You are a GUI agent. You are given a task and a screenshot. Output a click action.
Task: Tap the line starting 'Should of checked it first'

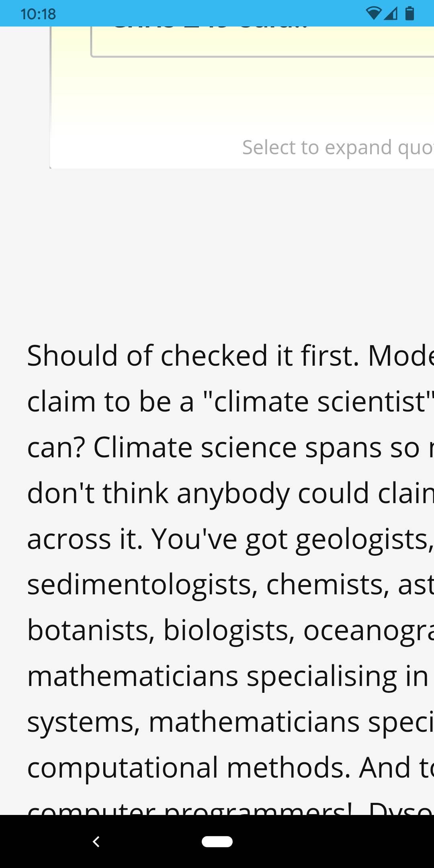[x=230, y=356]
